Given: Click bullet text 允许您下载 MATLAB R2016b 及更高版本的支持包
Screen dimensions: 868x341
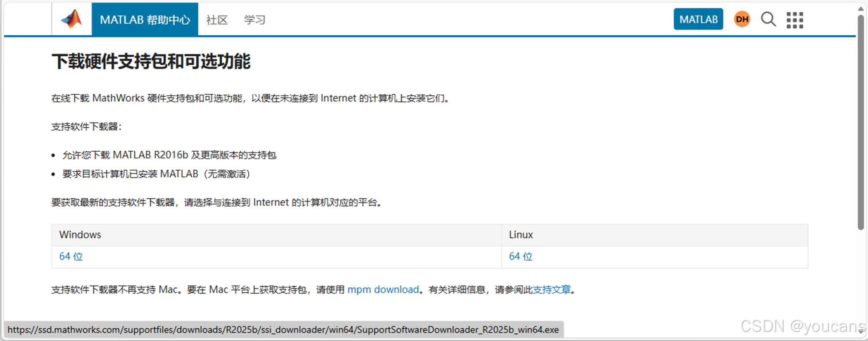Looking at the screenshot, I should pyautogui.click(x=169, y=155).
